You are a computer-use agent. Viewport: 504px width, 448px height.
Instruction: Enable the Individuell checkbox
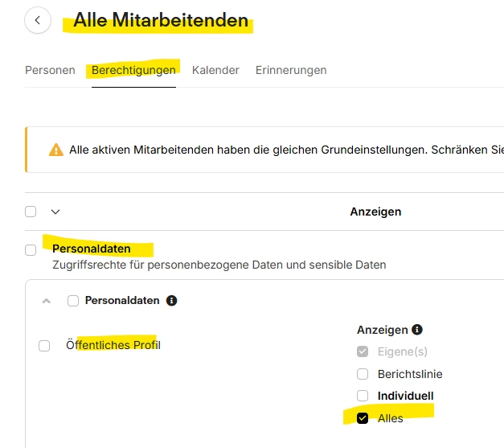(x=363, y=396)
